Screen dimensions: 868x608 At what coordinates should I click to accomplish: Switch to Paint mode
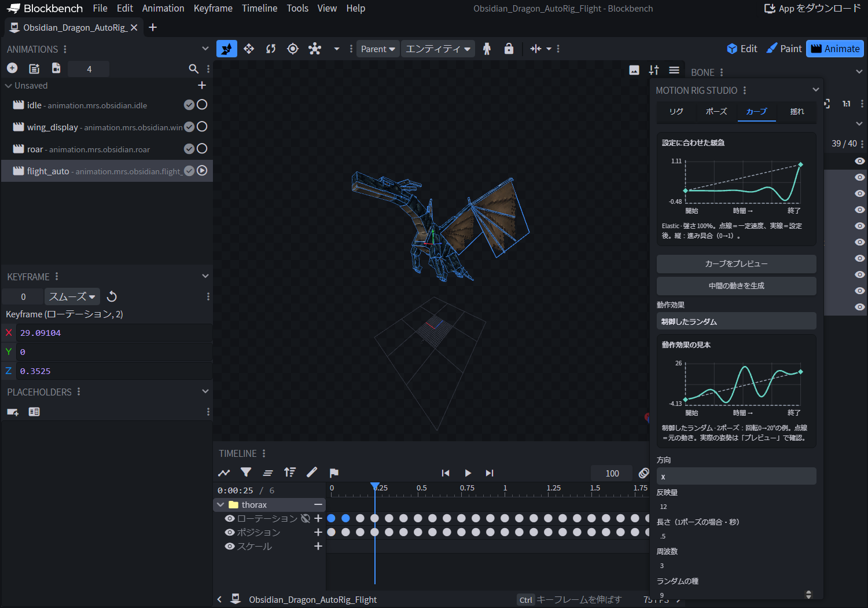784,49
